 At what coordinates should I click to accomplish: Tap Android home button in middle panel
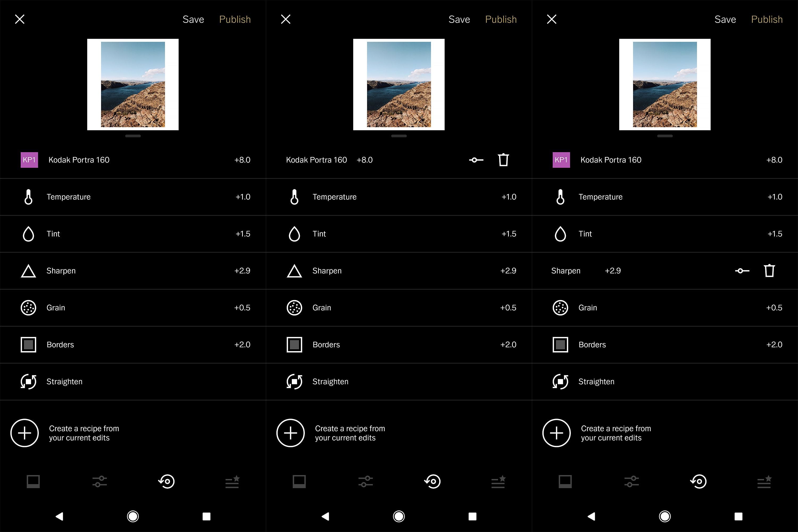tap(399, 516)
